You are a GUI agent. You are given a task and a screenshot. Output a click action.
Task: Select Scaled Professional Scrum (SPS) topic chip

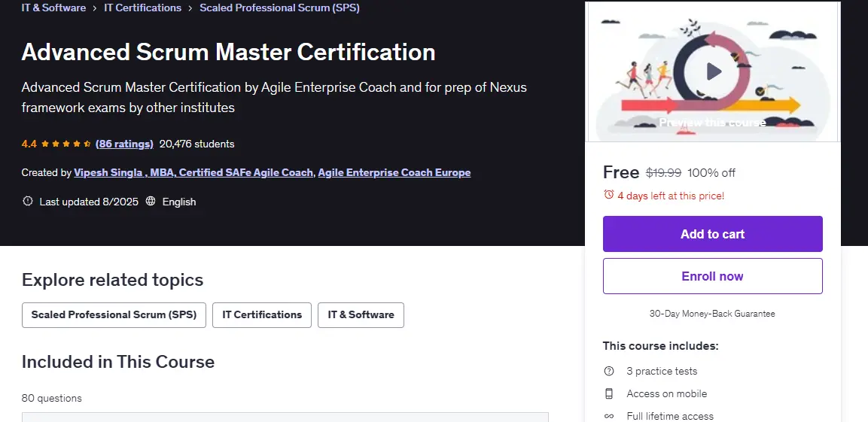coord(114,314)
